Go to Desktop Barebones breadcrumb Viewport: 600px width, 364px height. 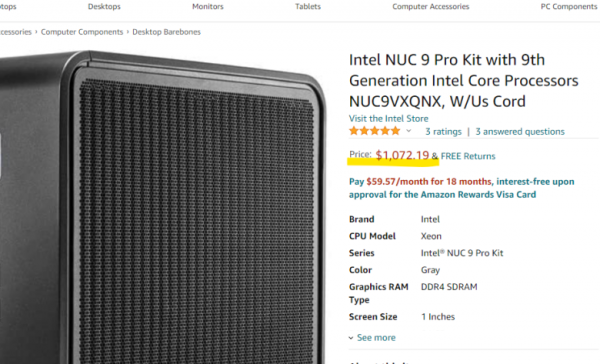pyautogui.click(x=166, y=32)
